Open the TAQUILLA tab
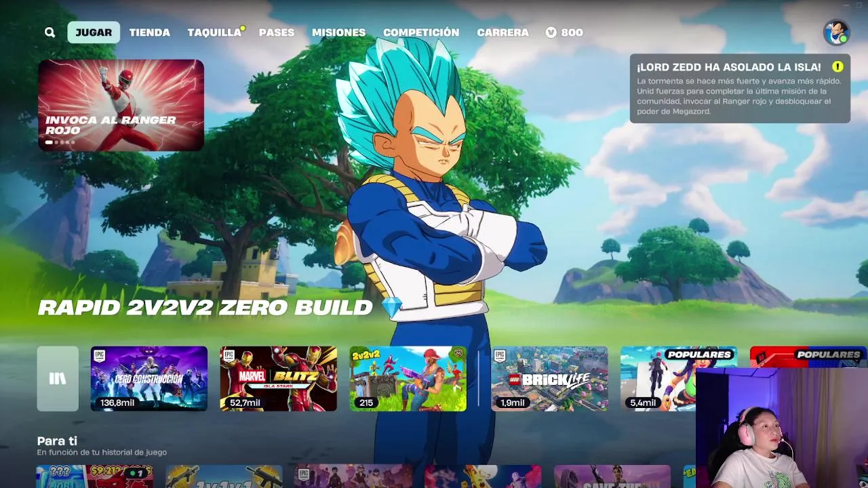Image resolution: width=868 pixels, height=488 pixels. coord(214,33)
